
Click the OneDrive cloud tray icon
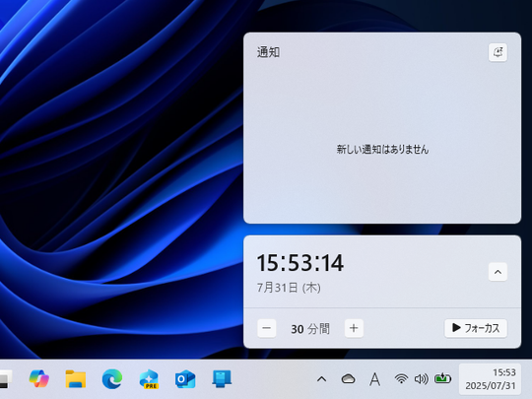click(348, 378)
